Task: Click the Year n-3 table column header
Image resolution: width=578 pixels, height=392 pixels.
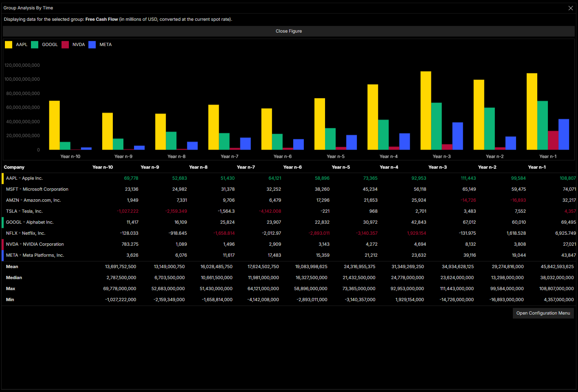Action: coord(437,167)
